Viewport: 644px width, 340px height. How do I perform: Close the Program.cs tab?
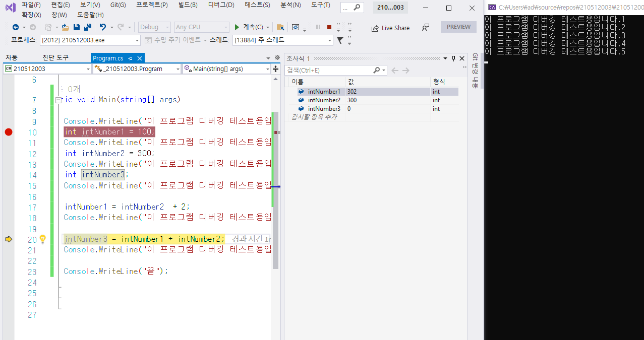(x=140, y=58)
